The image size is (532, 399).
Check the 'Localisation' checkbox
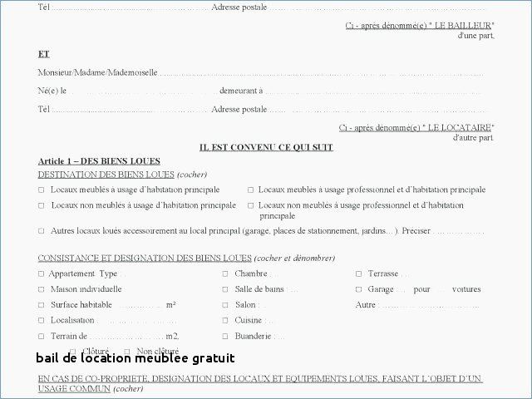click(x=41, y=320)
